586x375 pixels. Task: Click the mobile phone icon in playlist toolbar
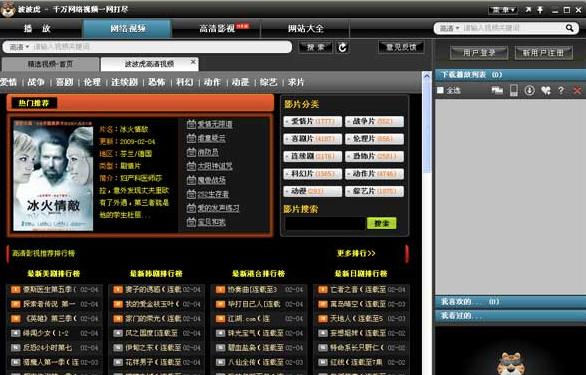[514, 90]
